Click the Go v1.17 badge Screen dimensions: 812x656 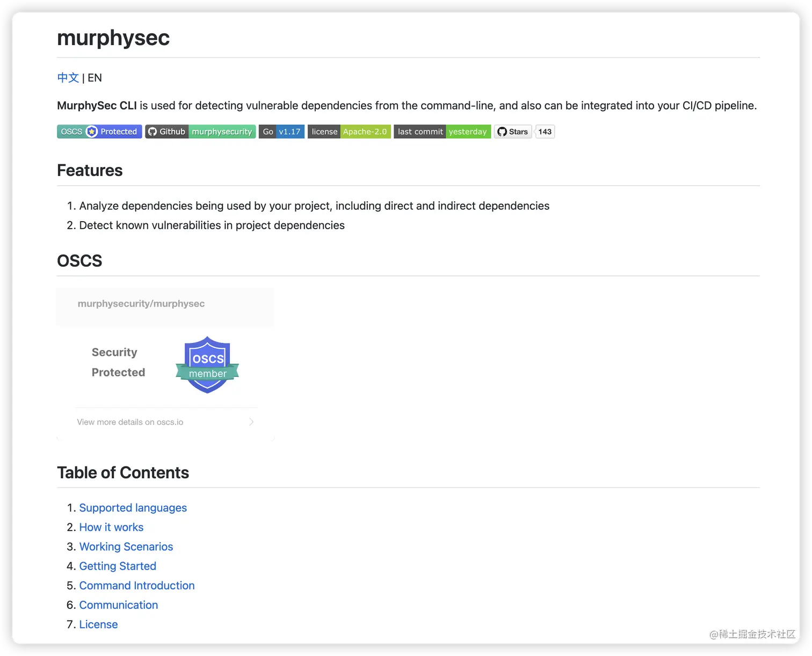[281, 132]
